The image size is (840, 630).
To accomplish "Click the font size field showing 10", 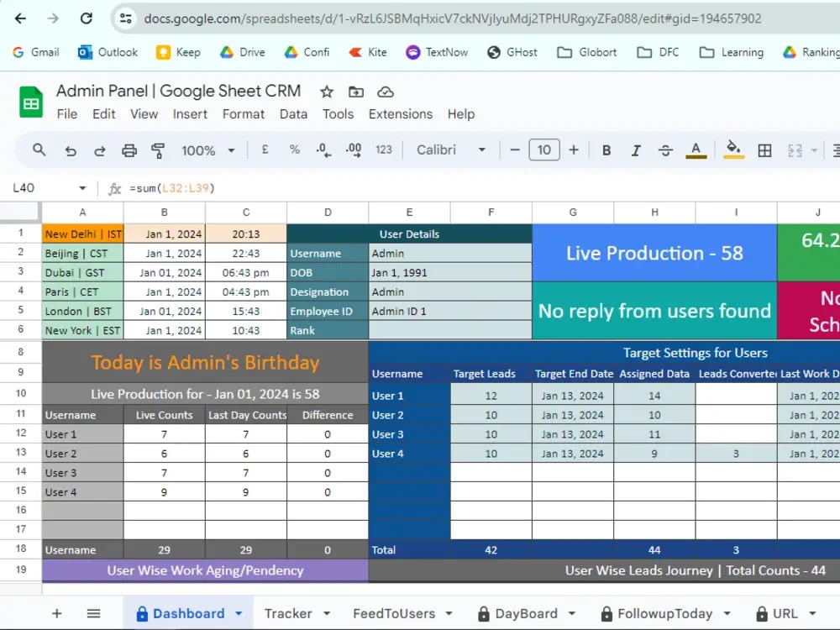I will pyautogui.click(x=544, y=150).
